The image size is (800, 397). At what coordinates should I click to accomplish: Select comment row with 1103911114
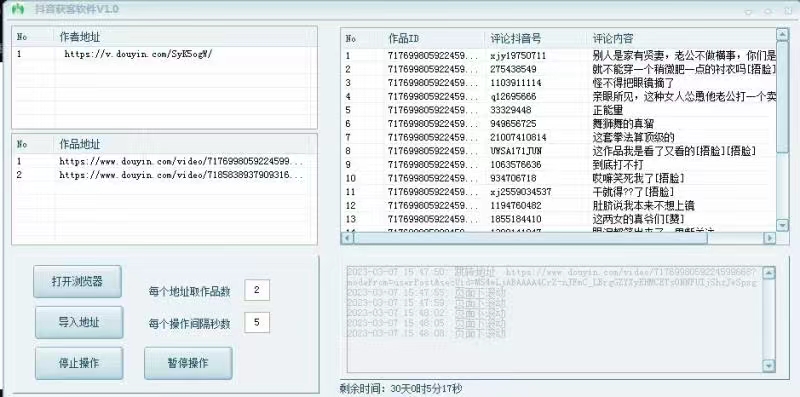point(559,83)
